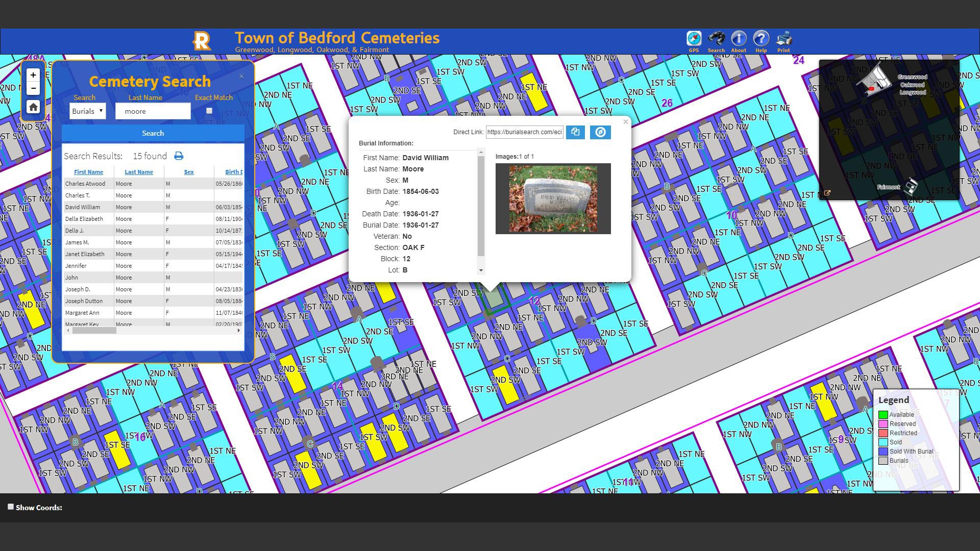
Task: Click the Restricted red legend swatch
Action: (883, 433)
